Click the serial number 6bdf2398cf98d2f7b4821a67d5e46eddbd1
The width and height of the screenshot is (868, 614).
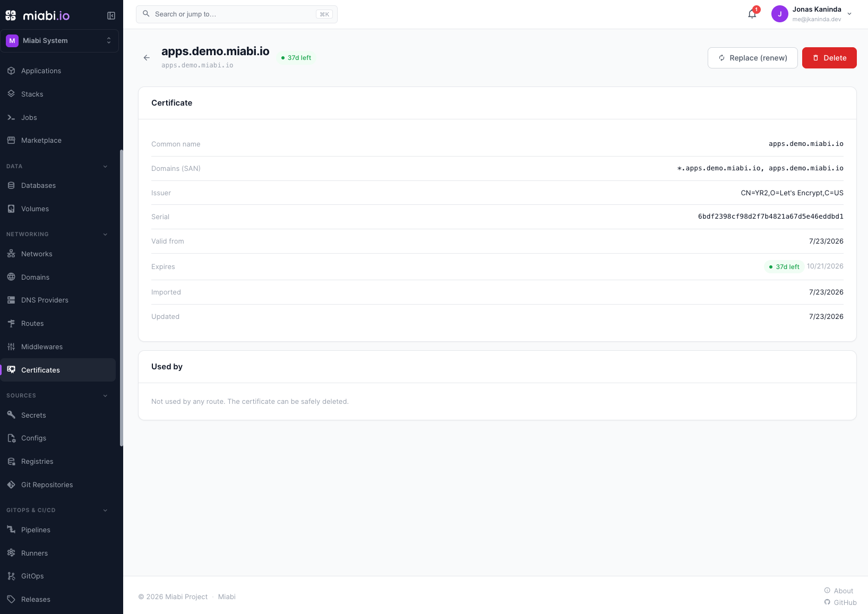(x=770, y=217)
